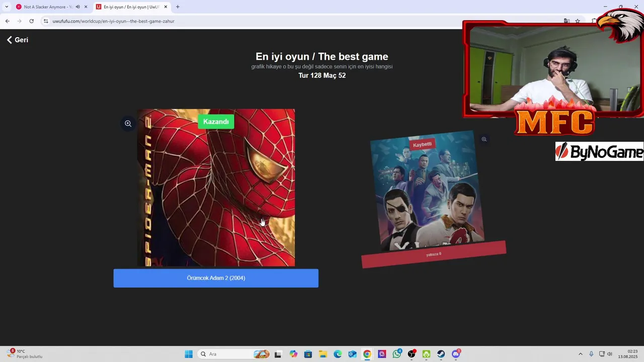
Task: Reload the page with refresh icon
Action: [x=31, y=21]
